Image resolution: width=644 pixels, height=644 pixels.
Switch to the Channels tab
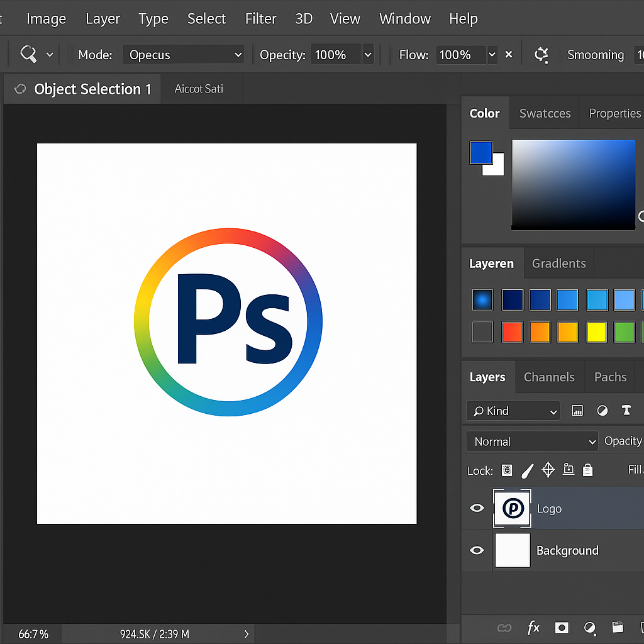pos(549,377)
